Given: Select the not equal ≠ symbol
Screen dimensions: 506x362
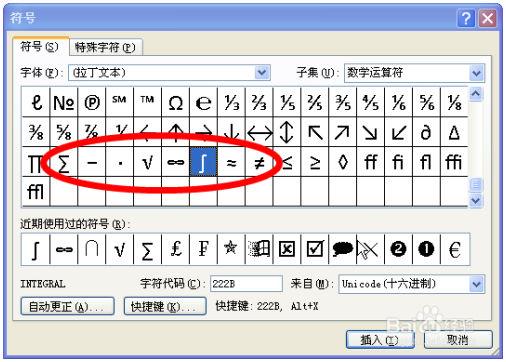Looking at the screenshot, I should pyautogui.click(x=259, y=162).
